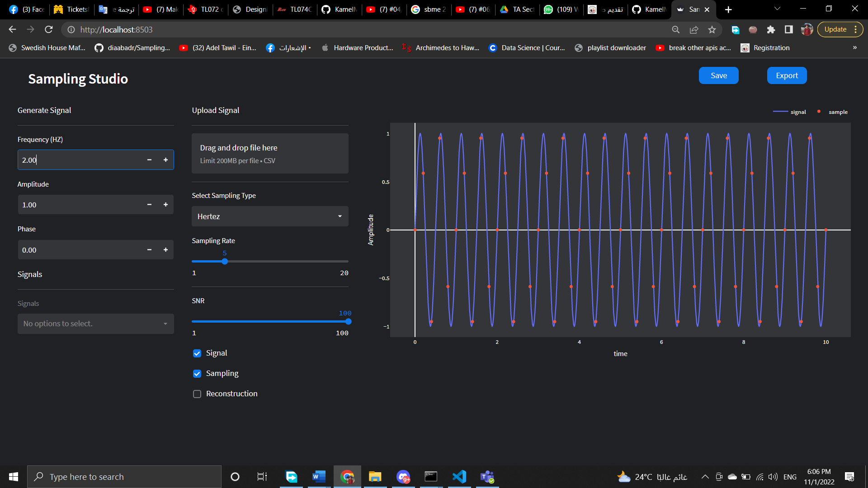This screenshot has height=488, width=868.
Task: Open the Data Science Coursera bookmark
Action: (x=527, y=47)
